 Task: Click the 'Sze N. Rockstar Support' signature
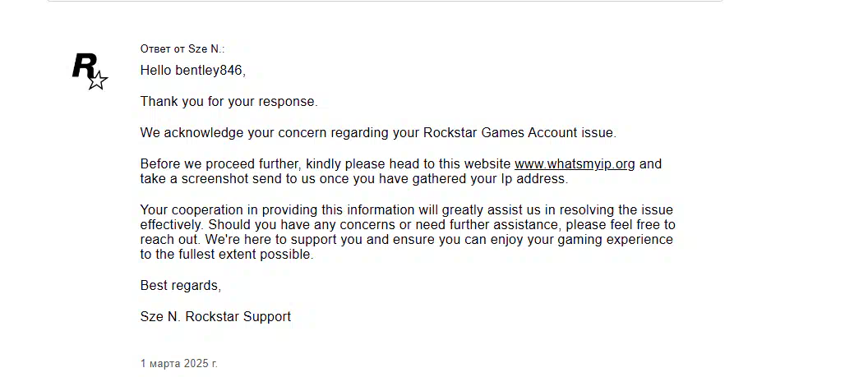coord(215,317)
